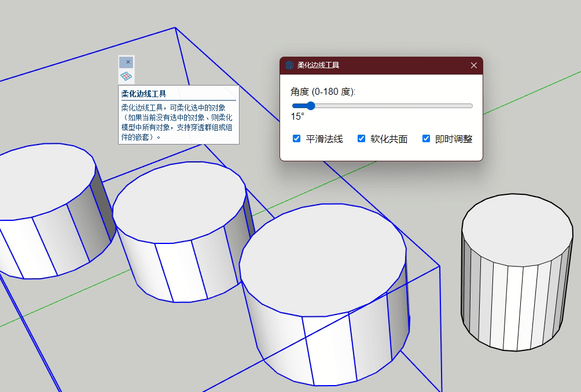Click the 角度 (0-180 度) label

[x=323, y=92]
